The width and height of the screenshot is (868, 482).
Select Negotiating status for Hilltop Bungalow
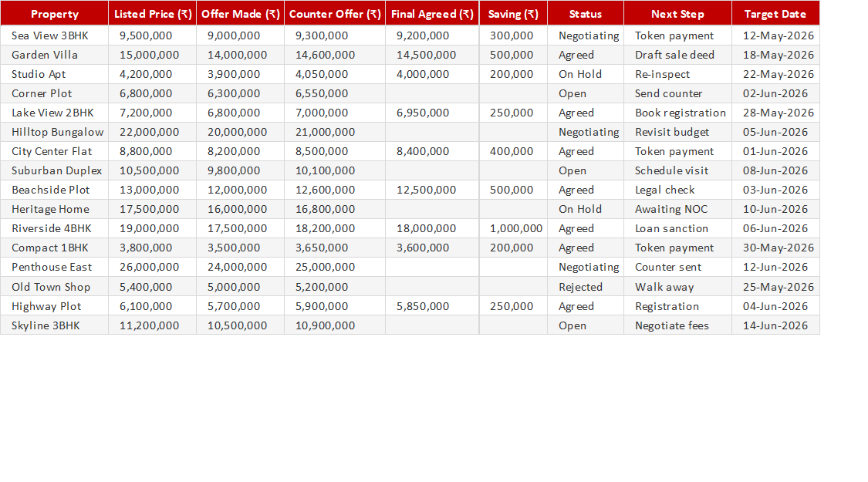(x=586, y=132)
